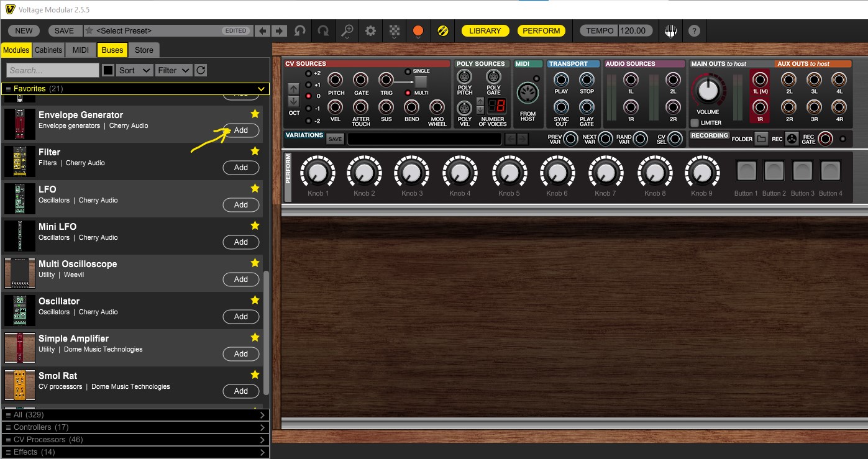
Task: Expand the Effects (14) category
Action: 135,452
